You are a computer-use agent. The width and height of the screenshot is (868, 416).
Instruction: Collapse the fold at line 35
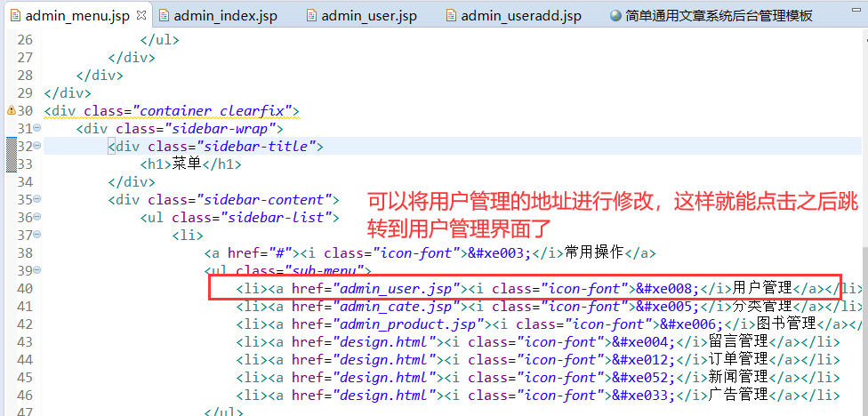(37, 199)
